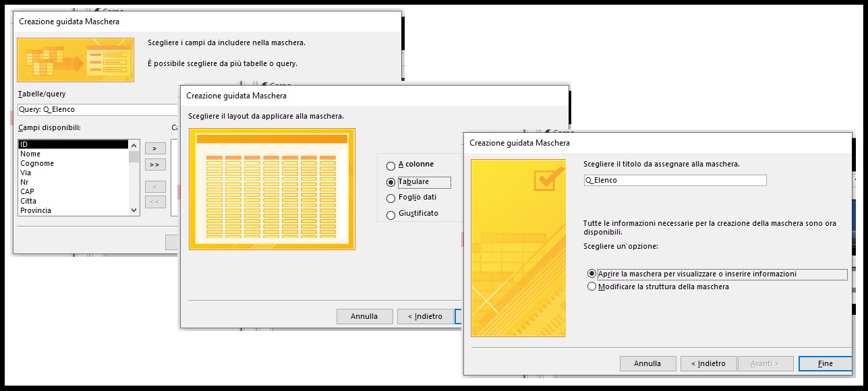Finish the wizard with the Fine button
The width and height of the screenshot is (868, 391).
(826, 363)
